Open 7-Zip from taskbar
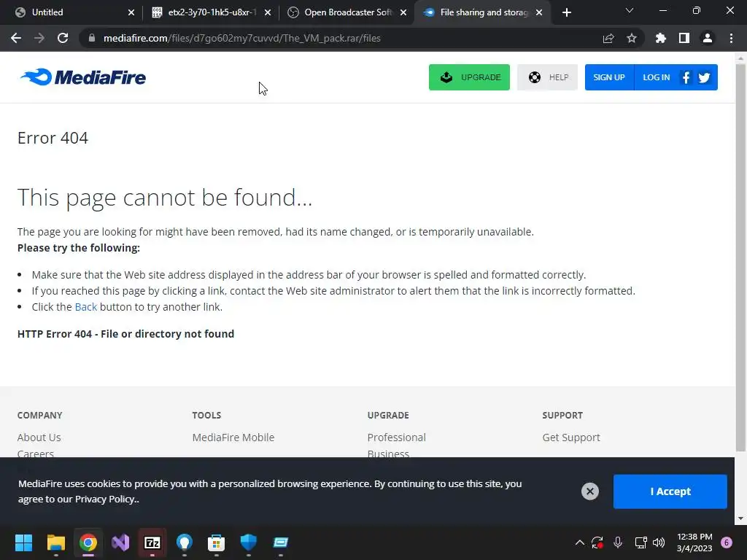 pos(152,542)
